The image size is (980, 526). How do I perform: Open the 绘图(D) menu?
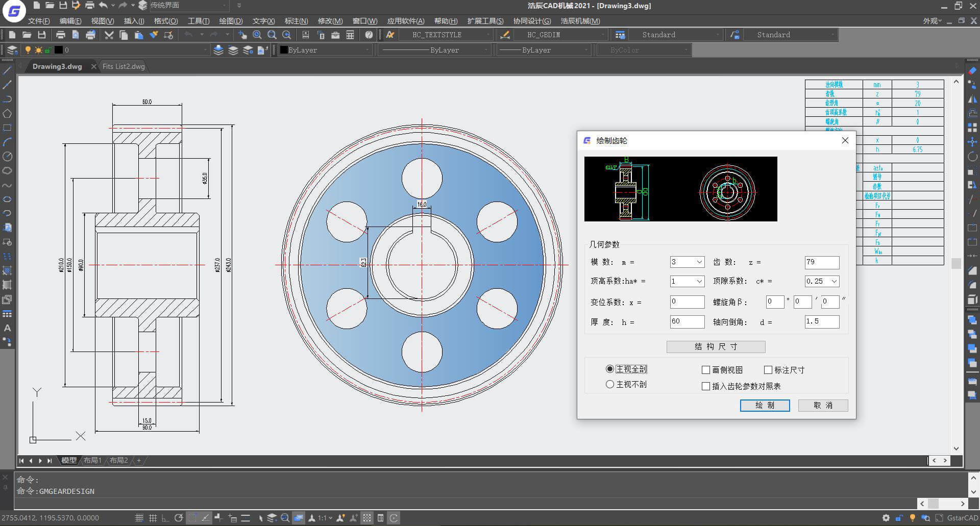click(x=231, y=21)
